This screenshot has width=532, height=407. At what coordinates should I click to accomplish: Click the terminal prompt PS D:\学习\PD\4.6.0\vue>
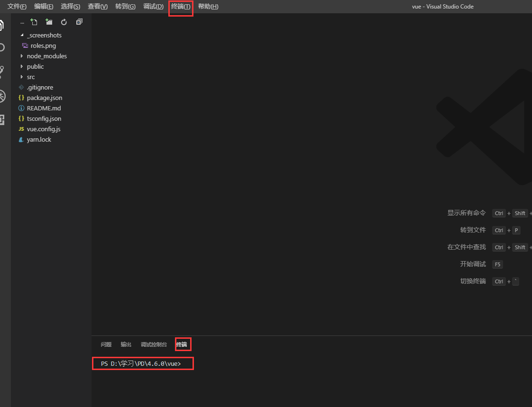[x=141, y=363]
